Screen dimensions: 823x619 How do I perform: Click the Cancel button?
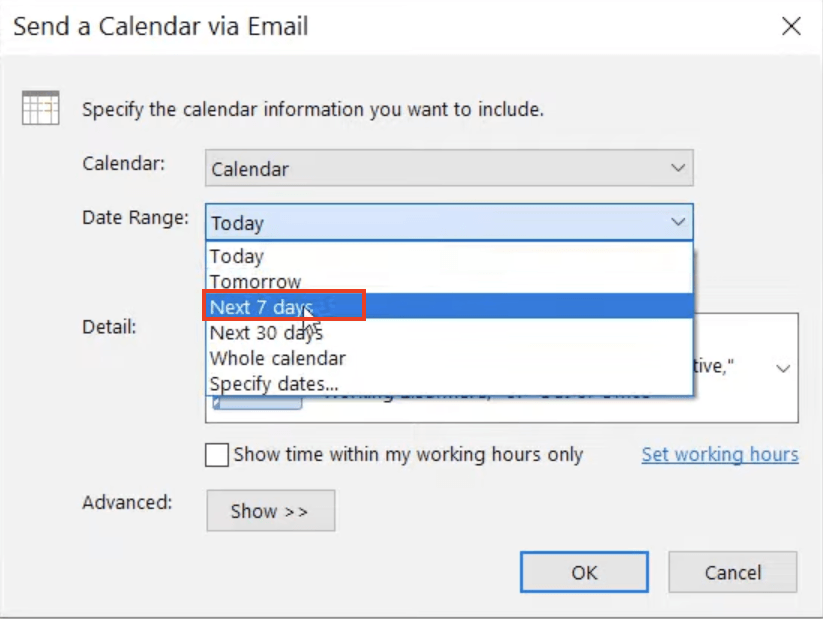[x=733, y=572]
